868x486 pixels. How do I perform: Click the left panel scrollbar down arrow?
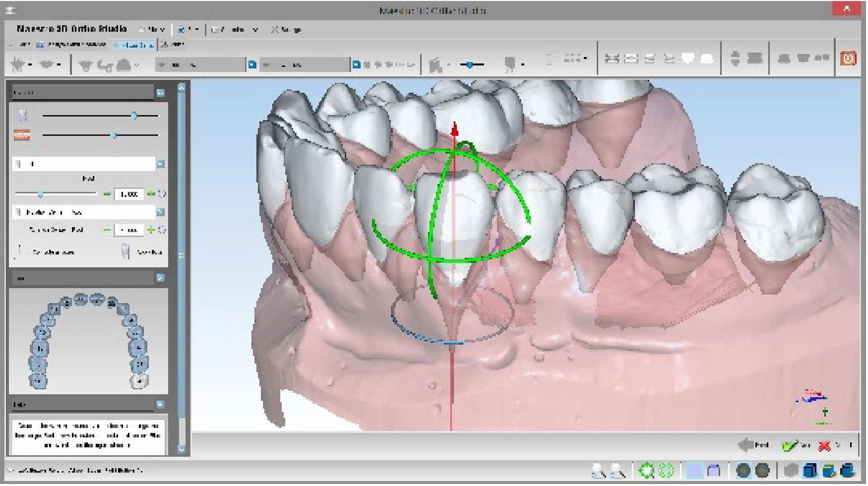181,449
